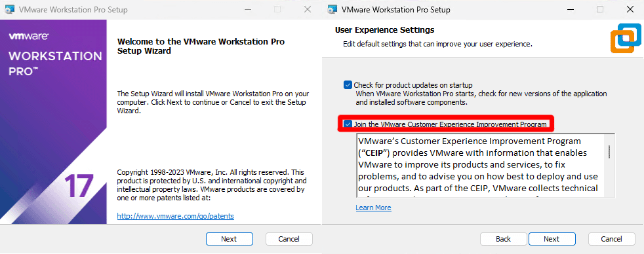
Task: Click the VMware overlapping squares logo
Action: click(626, 38)
